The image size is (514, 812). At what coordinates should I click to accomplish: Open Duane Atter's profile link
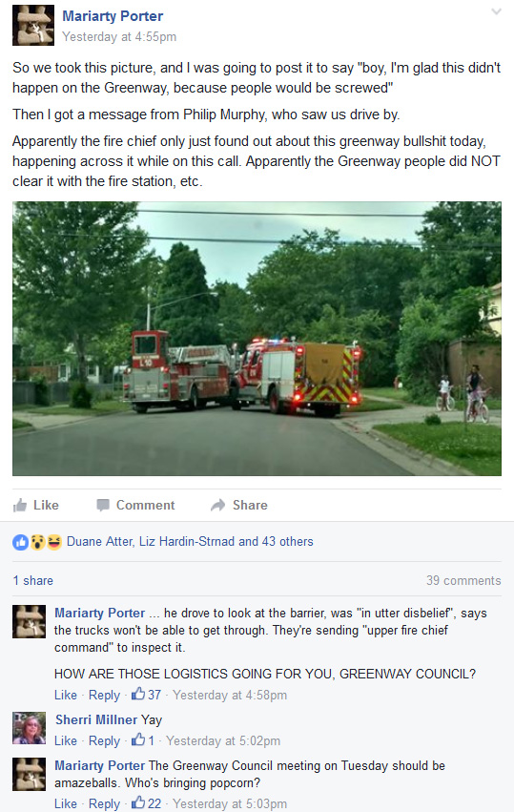(x=100, y=542)
